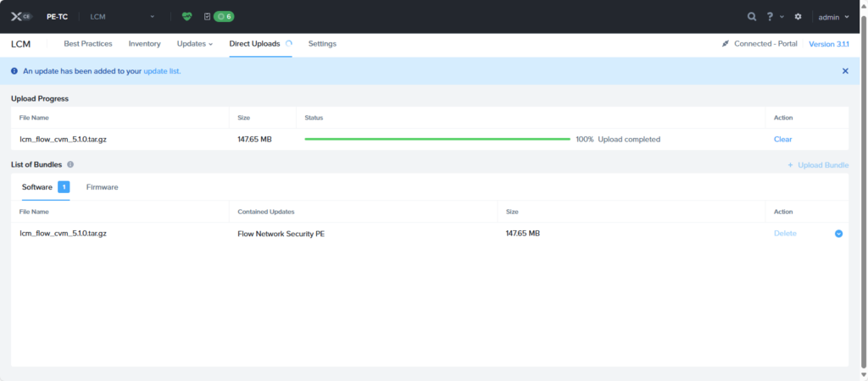Select the Direct Uploads tab
868x381 pixels.
[254, 44]
